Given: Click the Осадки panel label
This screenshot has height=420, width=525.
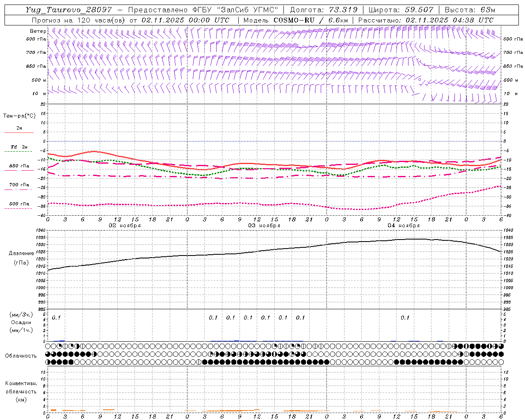Looking at the screenshot, I should (x=21, y=322).
